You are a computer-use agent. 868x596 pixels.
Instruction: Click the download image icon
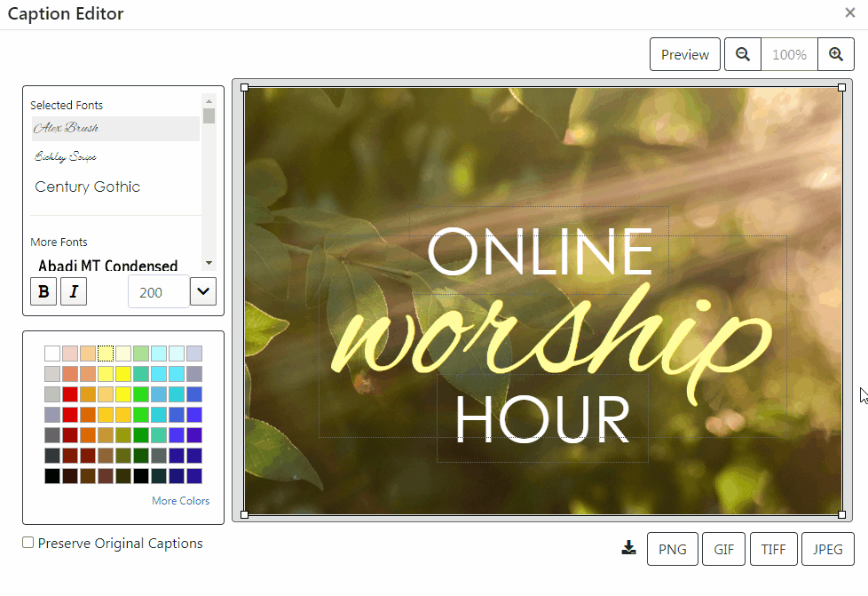629,548
